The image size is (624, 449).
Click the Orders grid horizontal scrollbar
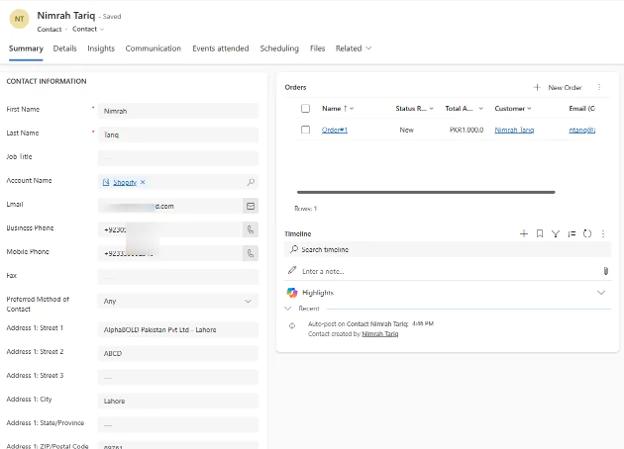pos(426,192)
